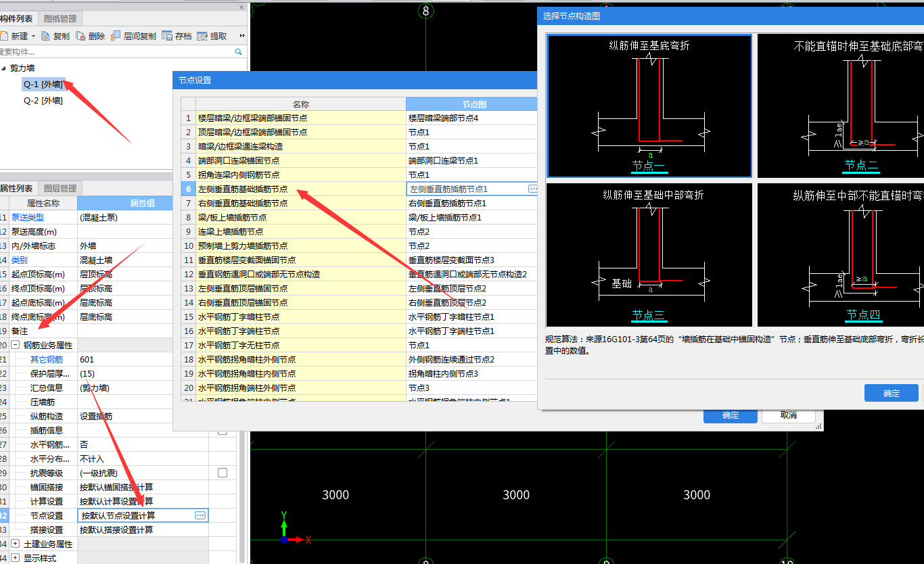
Task: Click the search magnifier icon in component search
Action: point(238,51)
